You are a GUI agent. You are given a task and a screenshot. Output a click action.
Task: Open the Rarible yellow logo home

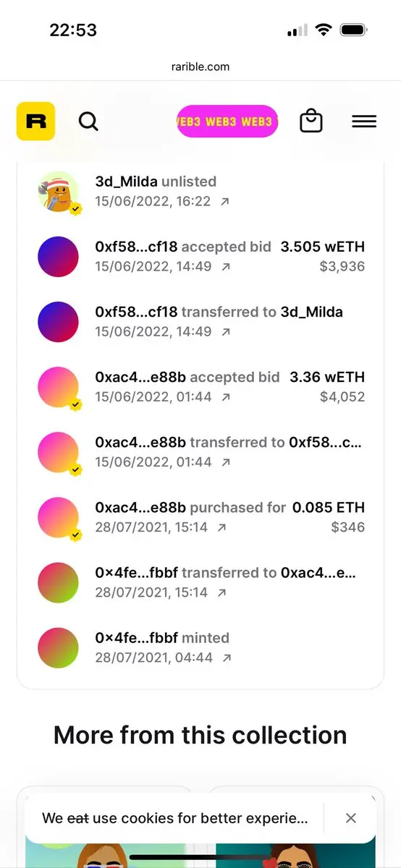(x=35, y=122)
